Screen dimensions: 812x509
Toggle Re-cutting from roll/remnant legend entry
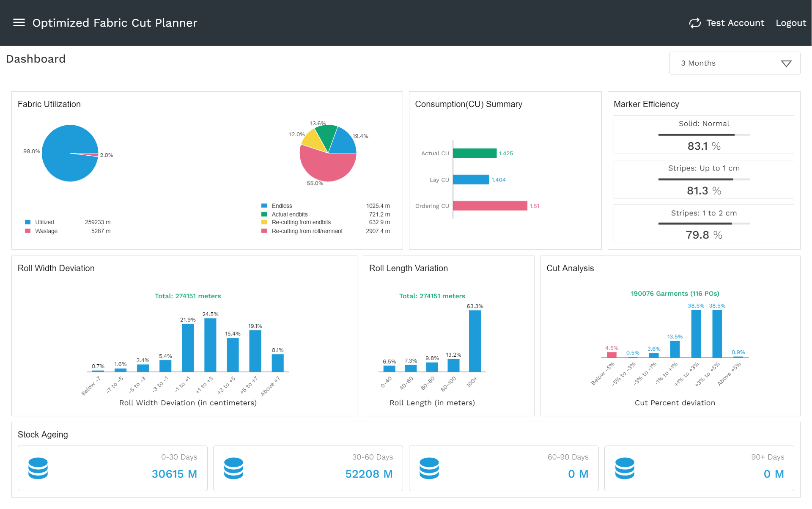pos(264,231)
